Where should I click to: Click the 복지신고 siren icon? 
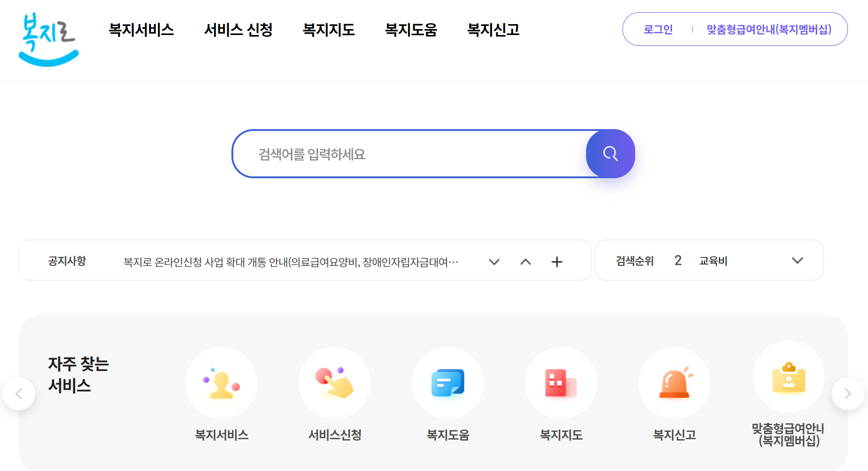pyautogui.click(x=674, y=383)
